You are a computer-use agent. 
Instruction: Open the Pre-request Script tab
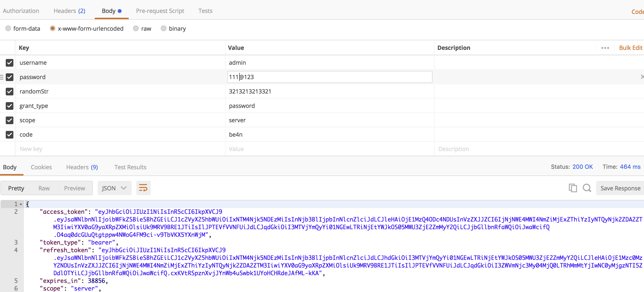click(x=160, y=11)
